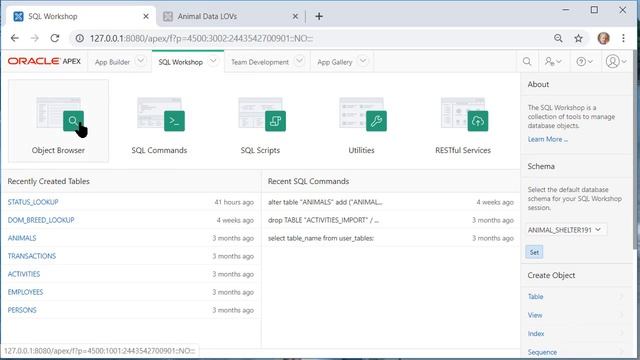The width and height of the screenshot is (640, 360).
Task: Open the alter table ANIMALS command
Action: [325, 202]
